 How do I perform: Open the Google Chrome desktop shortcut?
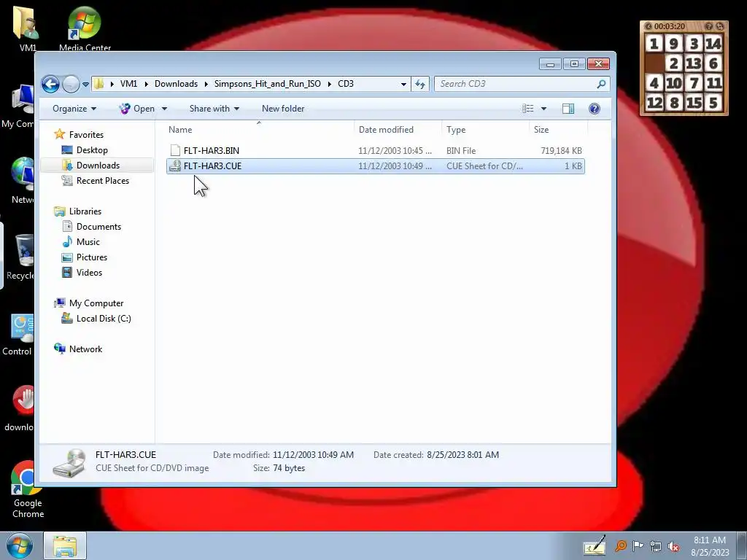(28, 489)
